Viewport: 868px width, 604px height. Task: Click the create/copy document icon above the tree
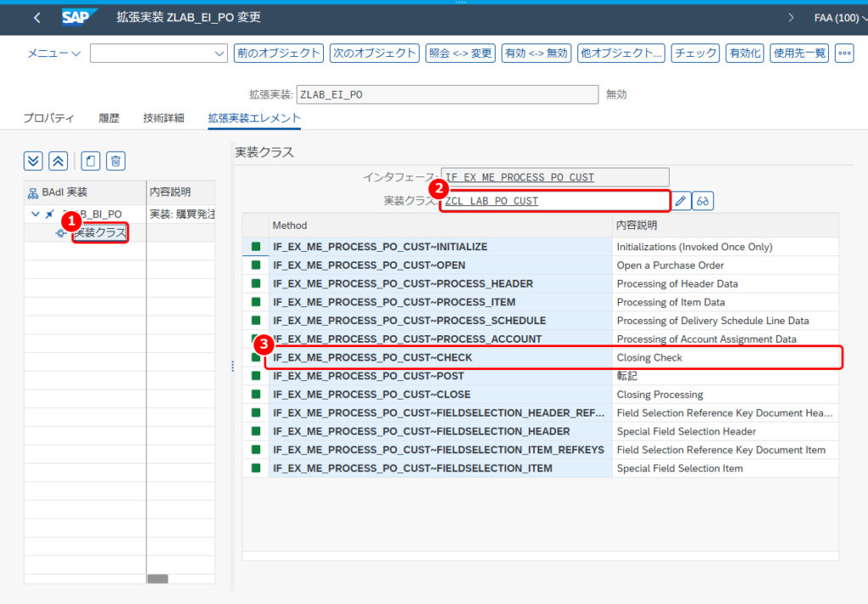[x=91, y=161]
